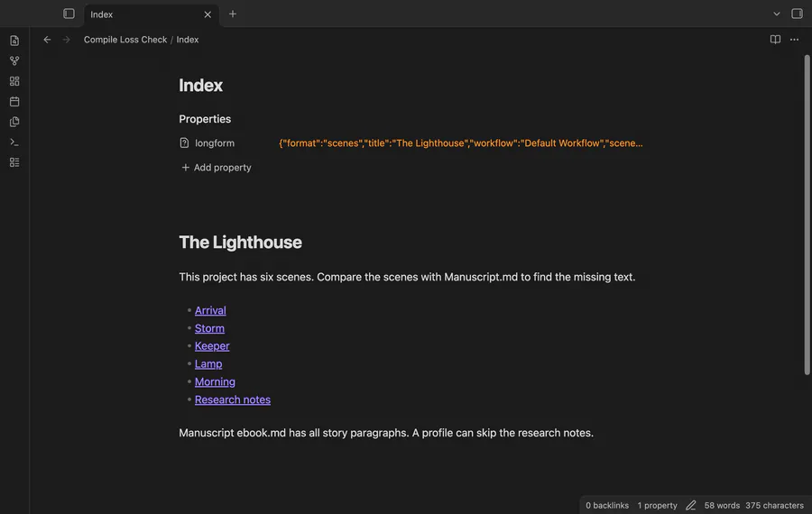Screen dimensions: 812x514
Task: Click 58 words status entry
Action: pyautogui.click(x=722, y=505)
